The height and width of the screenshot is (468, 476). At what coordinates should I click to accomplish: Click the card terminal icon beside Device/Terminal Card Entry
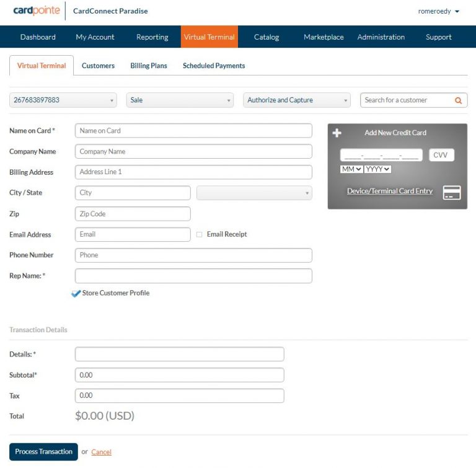(x=452, y=192)
